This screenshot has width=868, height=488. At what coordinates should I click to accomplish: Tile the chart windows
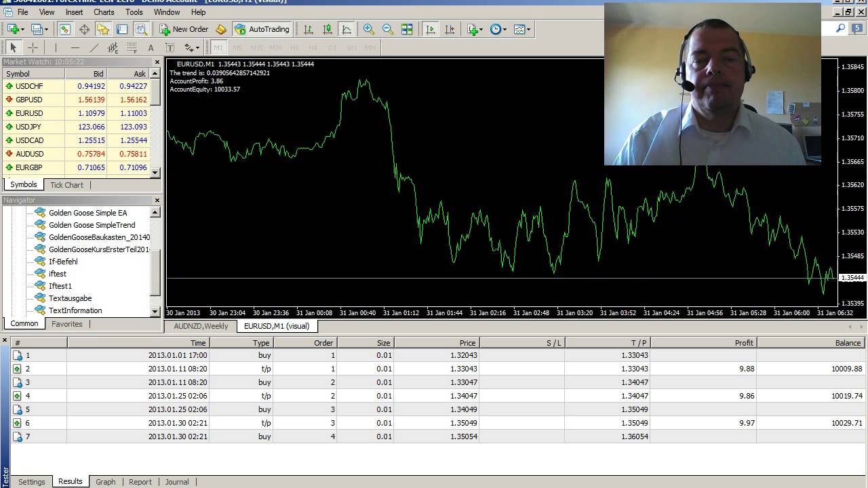[407, 29]
